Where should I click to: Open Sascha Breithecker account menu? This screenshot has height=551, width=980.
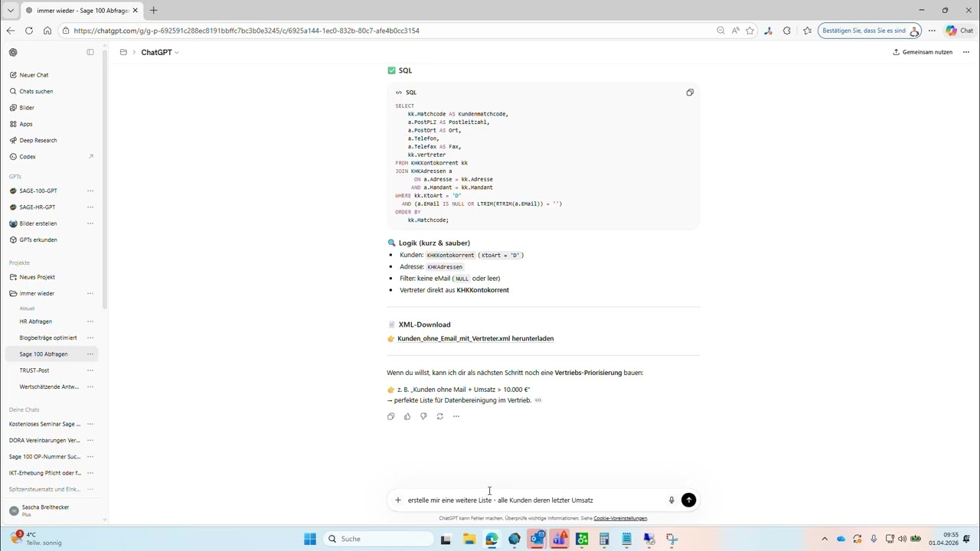click(x=52, y=510)
